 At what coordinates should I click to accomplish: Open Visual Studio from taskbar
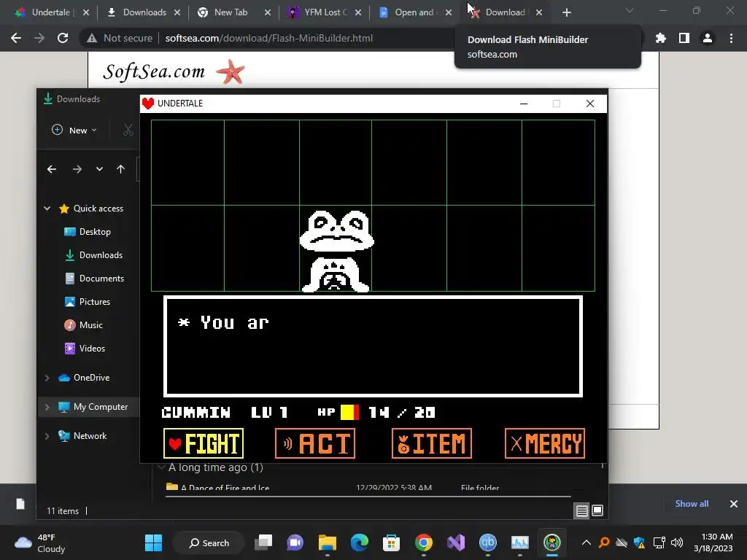[455, 542]
